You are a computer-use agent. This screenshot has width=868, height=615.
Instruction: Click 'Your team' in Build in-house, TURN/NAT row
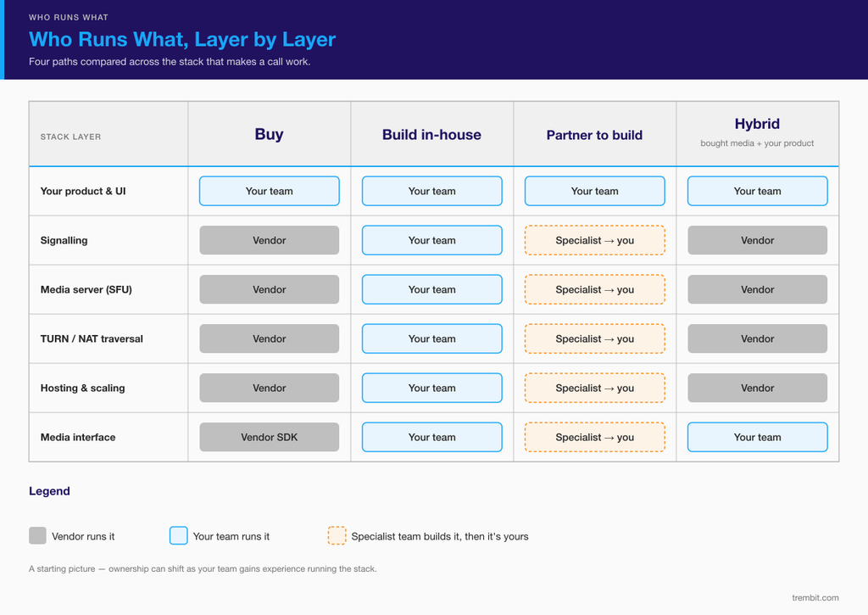click(x=431, y=338)
